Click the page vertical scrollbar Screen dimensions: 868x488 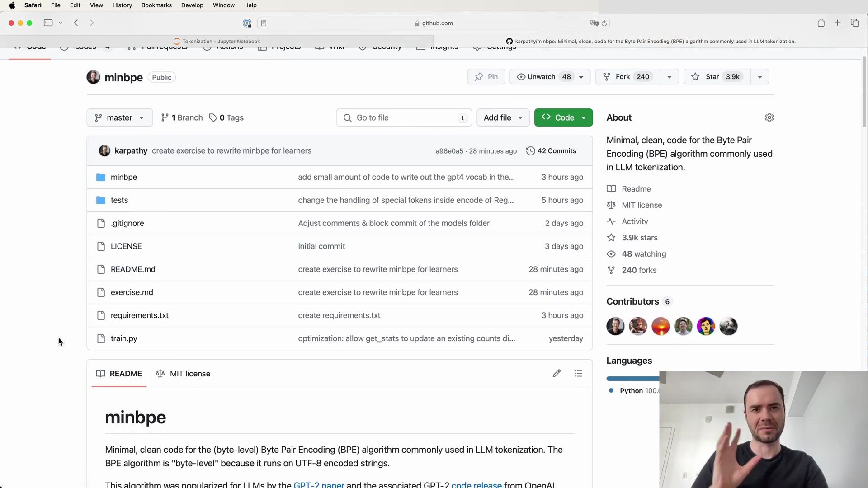(x=864, y=92)
